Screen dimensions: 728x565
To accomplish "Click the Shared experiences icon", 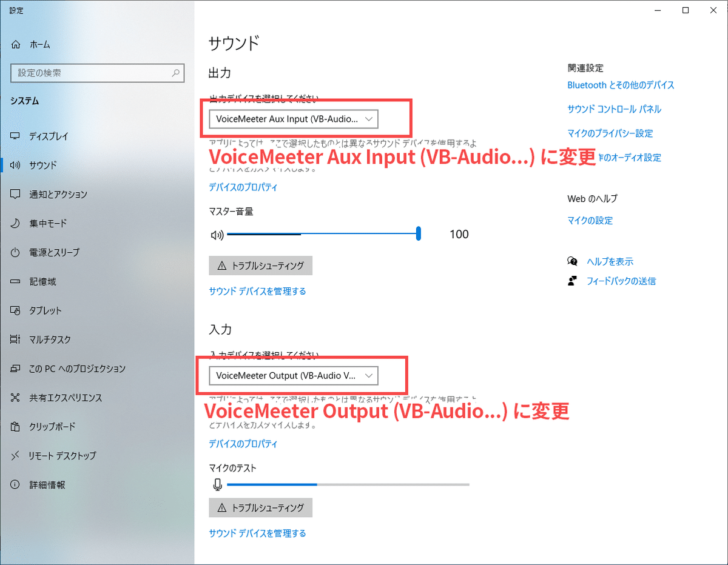I will (16, 398).
